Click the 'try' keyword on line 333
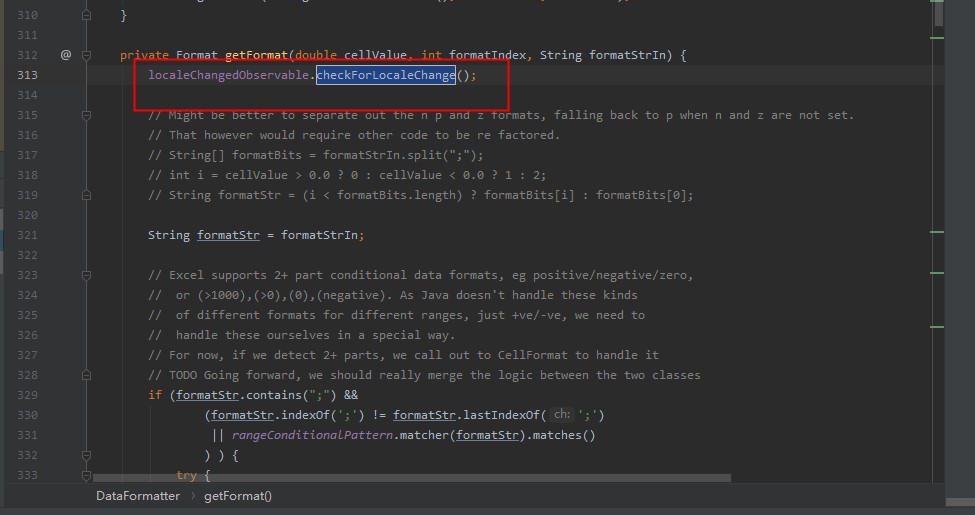Screen dimensions: 975x515 click(187, 475)
